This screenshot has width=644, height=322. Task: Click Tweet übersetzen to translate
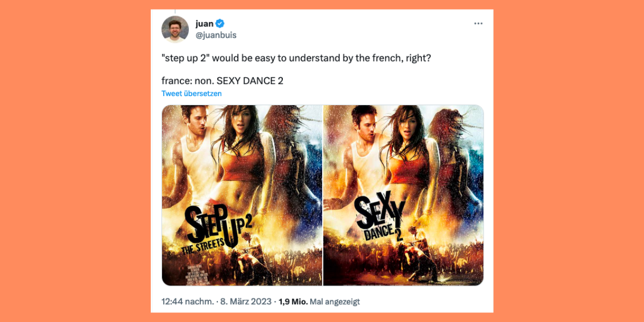192,93
